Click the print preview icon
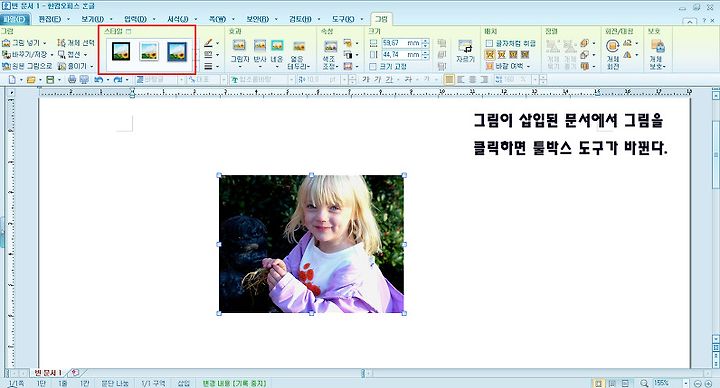 [x=84, y=80]
